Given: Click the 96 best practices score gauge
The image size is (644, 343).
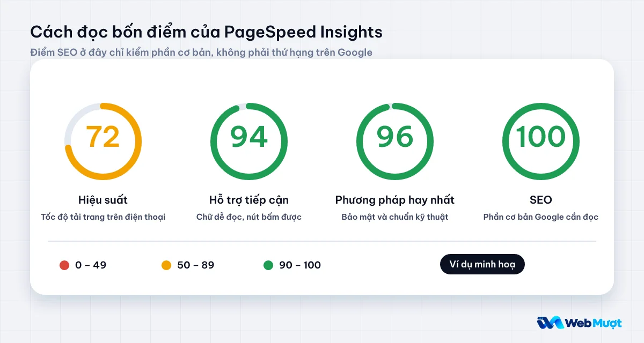Looking at the screenshot, I should point(395,141).
